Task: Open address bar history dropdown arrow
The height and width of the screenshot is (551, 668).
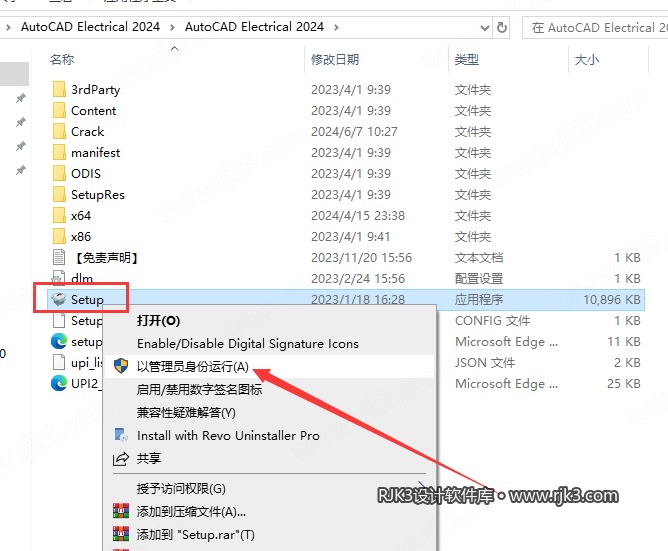Action: [484, 28]
